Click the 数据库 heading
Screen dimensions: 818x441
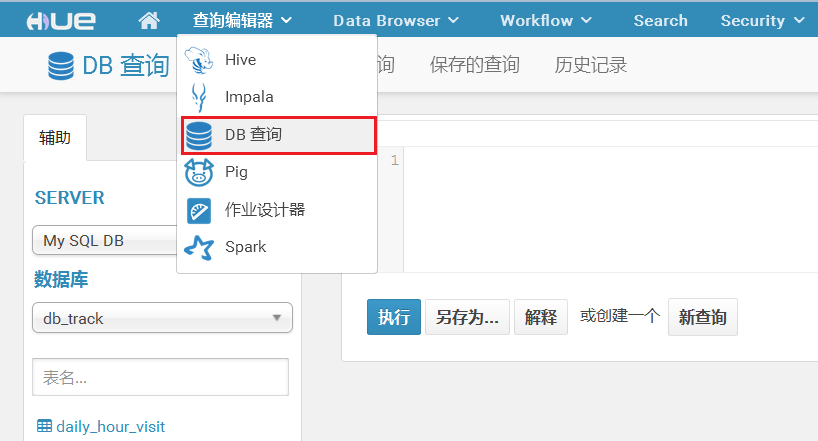[x=61, y=279]
